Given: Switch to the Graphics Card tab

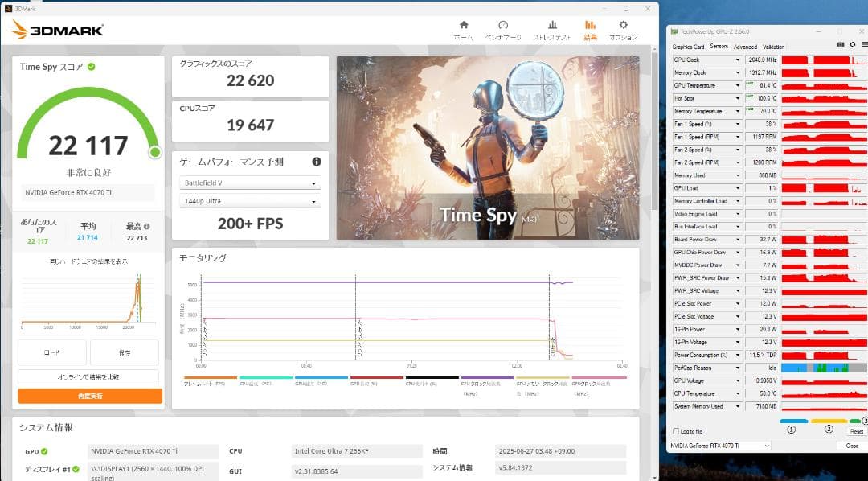Looking at the screenshot, I should click(x=688, y=47).
